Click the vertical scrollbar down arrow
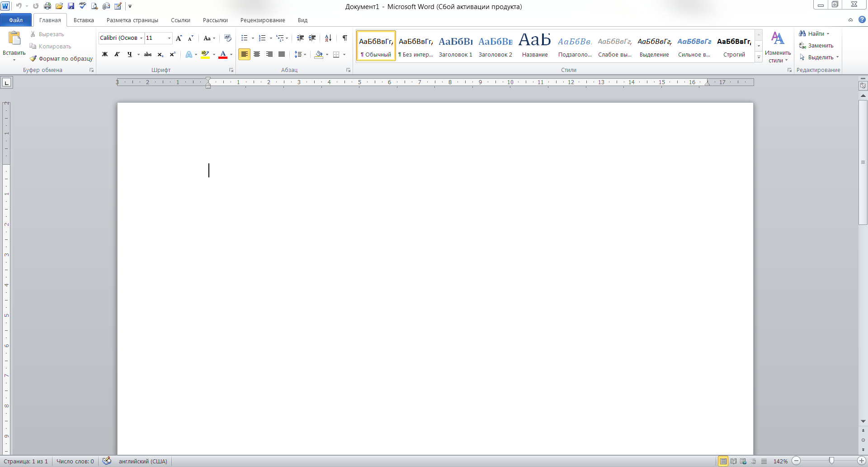 863,421
